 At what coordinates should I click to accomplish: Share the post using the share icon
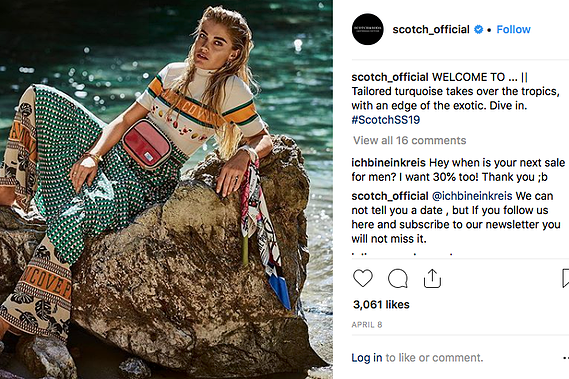click(x=432, y=278)
